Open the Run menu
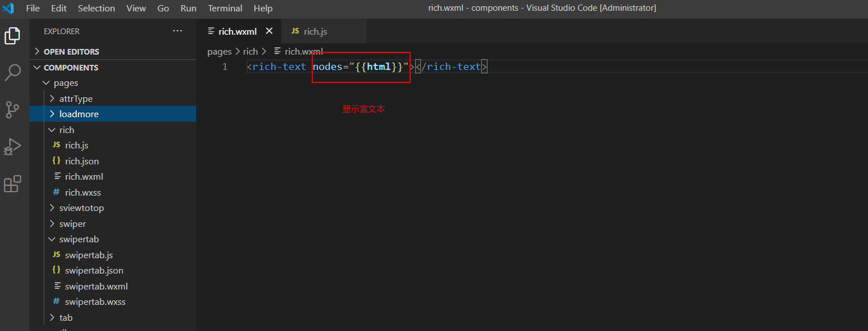Viewport: 868px width, 331px height. (188, 8)
